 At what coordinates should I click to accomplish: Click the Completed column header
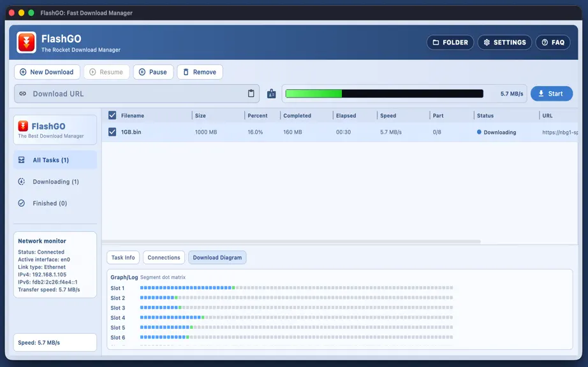[297, 116]
